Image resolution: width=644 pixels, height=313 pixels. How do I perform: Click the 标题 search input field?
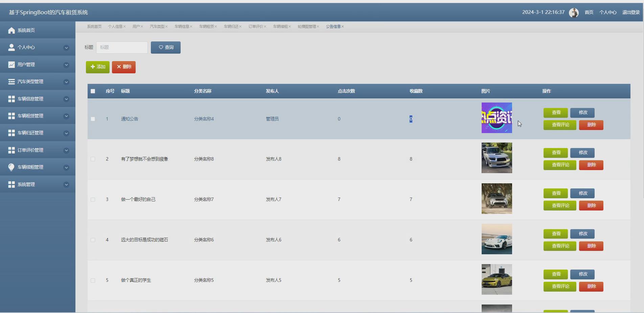(122, 47)
